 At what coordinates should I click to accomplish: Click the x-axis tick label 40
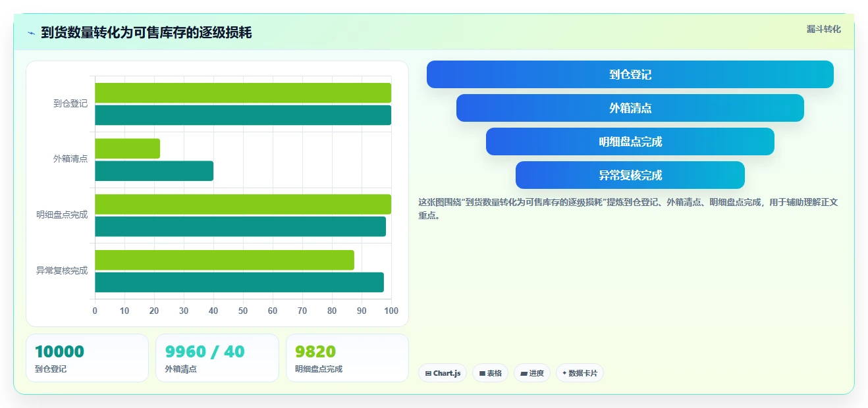(x=213, y=311)
